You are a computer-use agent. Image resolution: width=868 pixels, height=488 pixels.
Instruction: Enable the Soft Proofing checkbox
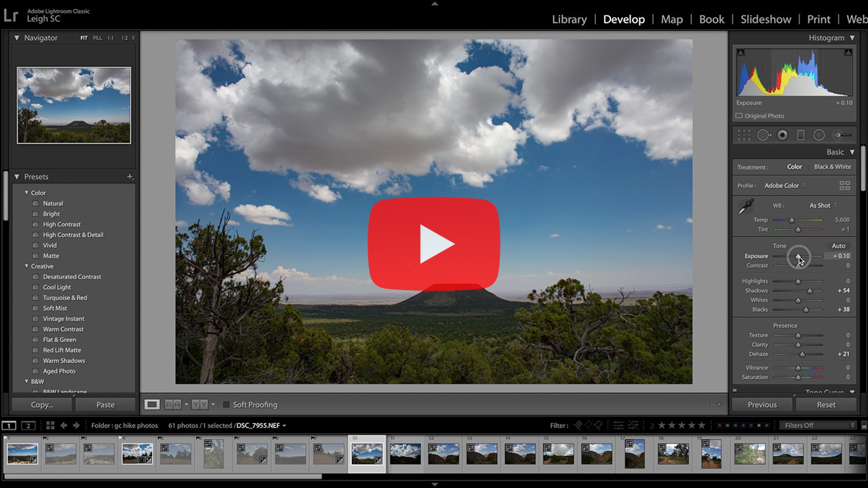[x=226, y=405]
